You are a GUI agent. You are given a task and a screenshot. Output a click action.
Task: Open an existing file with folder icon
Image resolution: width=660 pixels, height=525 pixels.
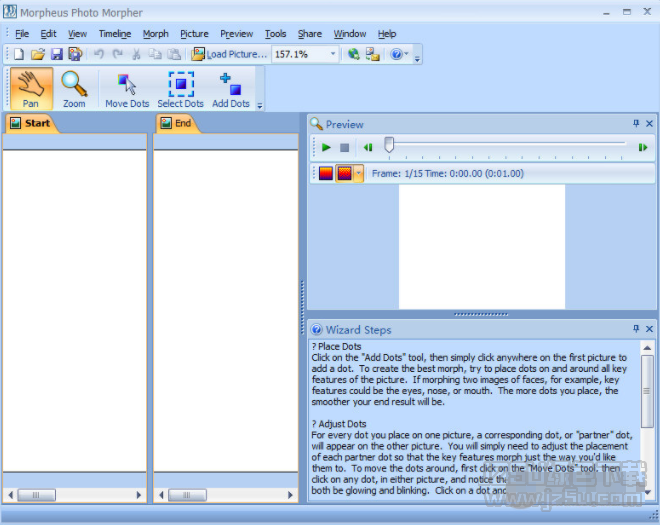(37, 54)
